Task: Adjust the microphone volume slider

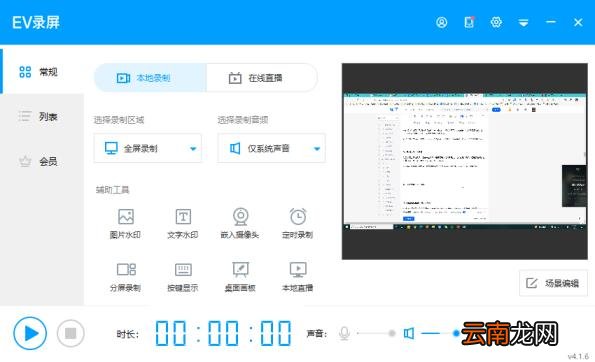Action: click(x=376, y=333)
